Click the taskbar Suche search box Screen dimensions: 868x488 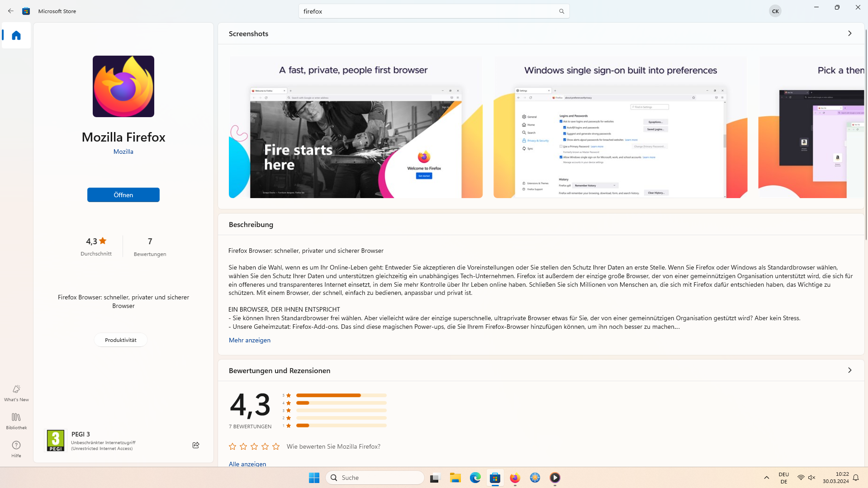(375, 478)
